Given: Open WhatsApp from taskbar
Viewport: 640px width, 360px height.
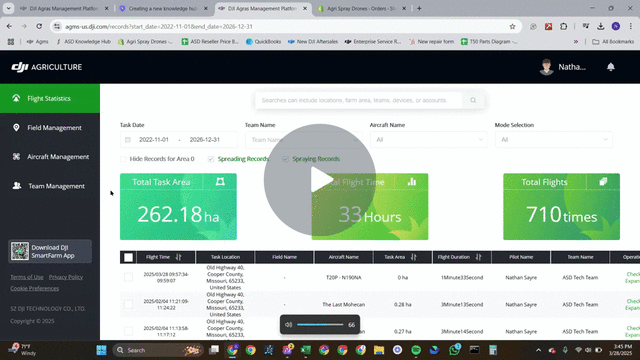Looking at the screenshot, I should point(454,350).
